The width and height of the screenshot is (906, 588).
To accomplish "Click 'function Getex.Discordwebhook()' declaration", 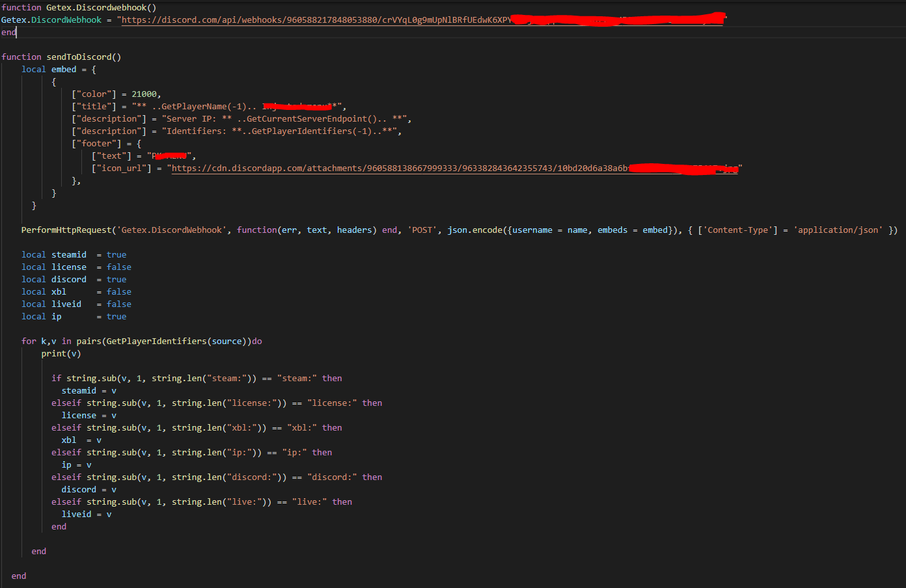I will click(79, 8).
